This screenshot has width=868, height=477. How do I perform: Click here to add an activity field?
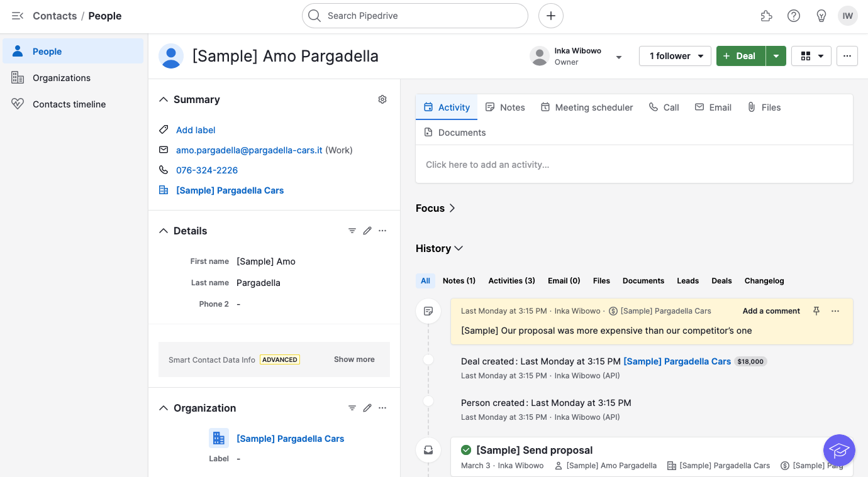pos(634,165)
